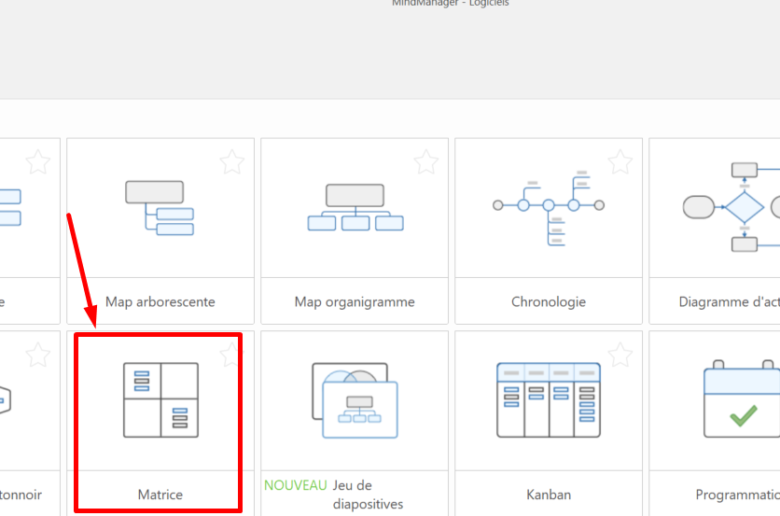Image resolution: width=780 pixels, height=516 pixels.
Task: Open the Jeu de diapositives slides icon
Action: [x=355, y=400]
